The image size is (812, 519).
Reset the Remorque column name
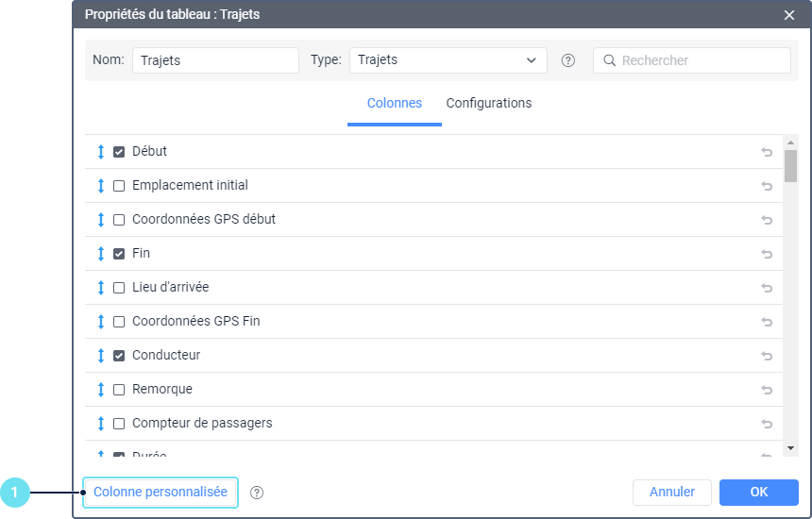tap(767, 390)
